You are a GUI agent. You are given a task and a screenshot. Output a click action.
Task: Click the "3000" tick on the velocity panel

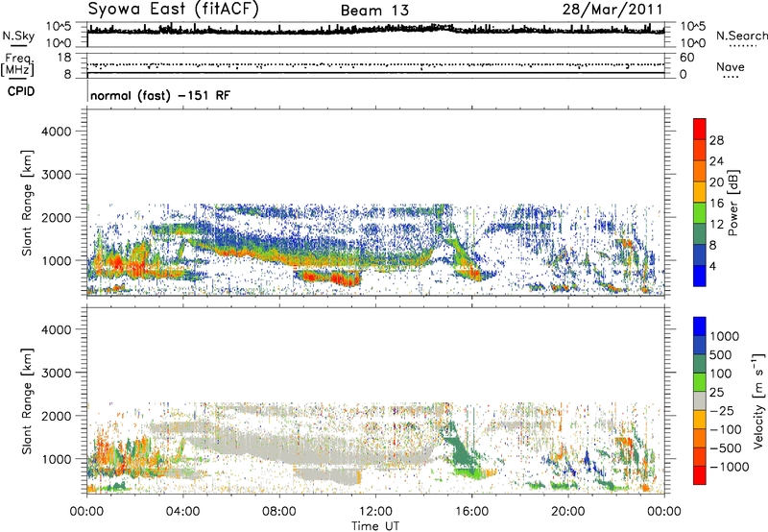point(57,373)
